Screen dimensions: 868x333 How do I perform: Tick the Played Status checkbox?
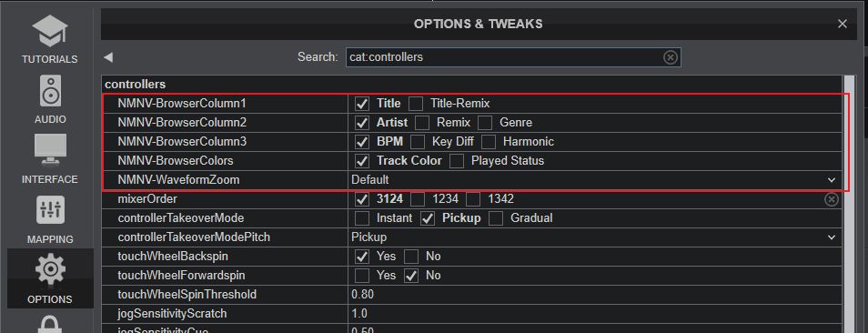[457, 161]
